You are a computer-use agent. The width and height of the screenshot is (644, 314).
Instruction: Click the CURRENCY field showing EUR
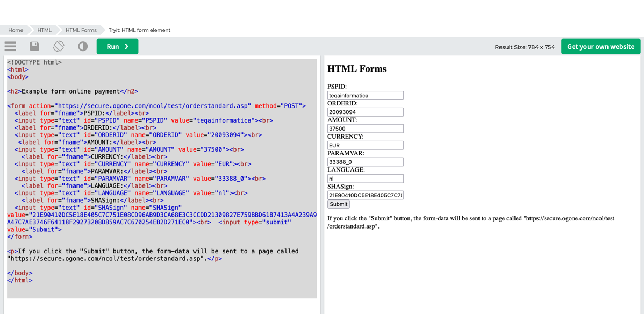pyautogui.click(x=365, y=146)
